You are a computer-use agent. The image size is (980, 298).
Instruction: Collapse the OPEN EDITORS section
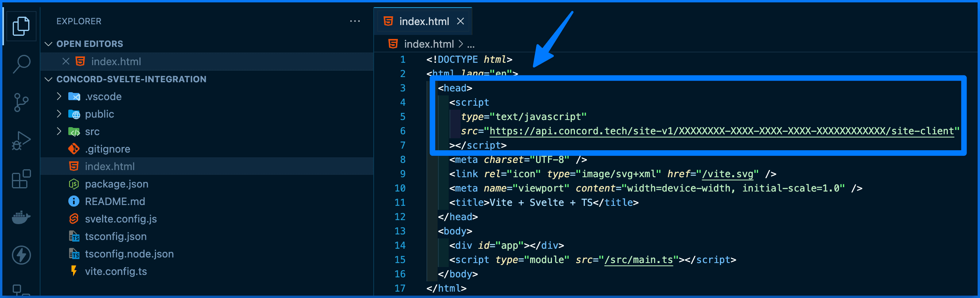click(49, 44)
